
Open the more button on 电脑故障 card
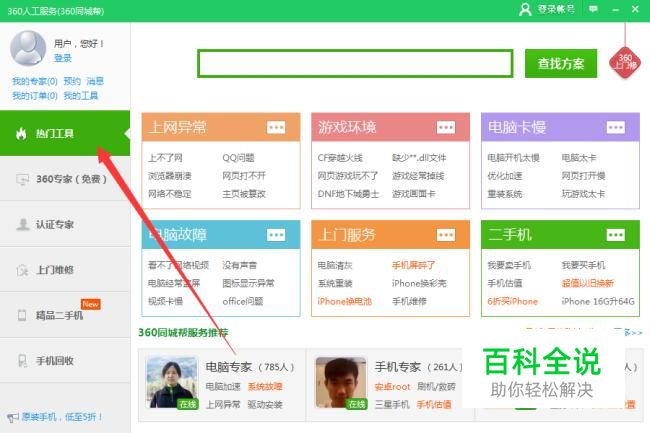pos(276,235)
